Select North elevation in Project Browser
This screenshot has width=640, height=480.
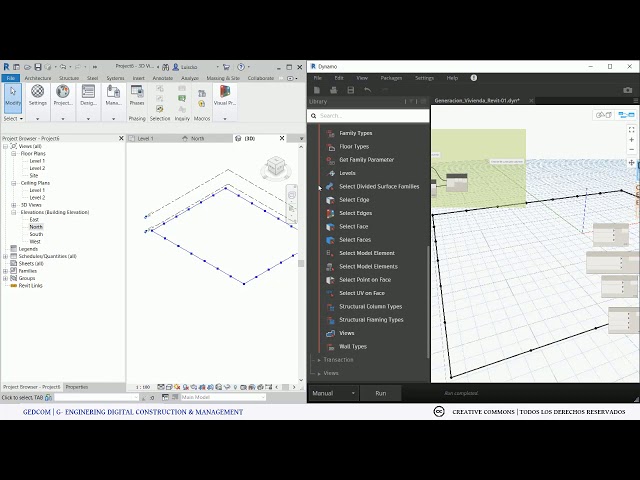pyautogui.click(x=36, y=227)
